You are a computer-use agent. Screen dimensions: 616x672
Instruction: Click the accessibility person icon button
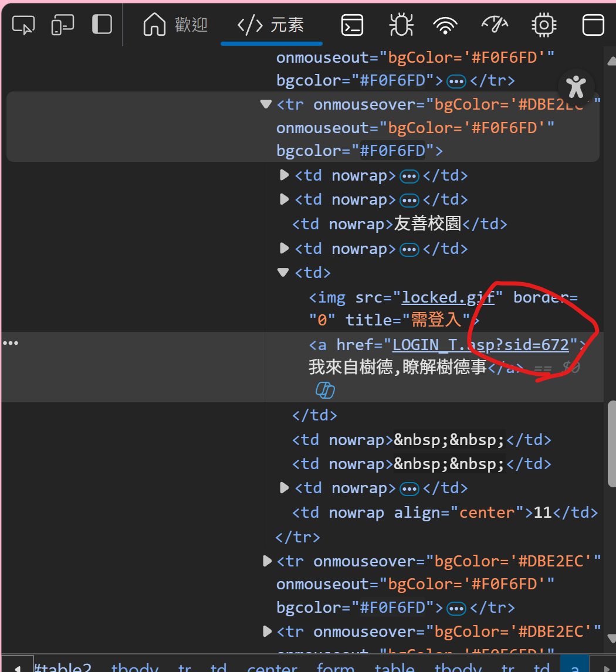pos(576,87)
